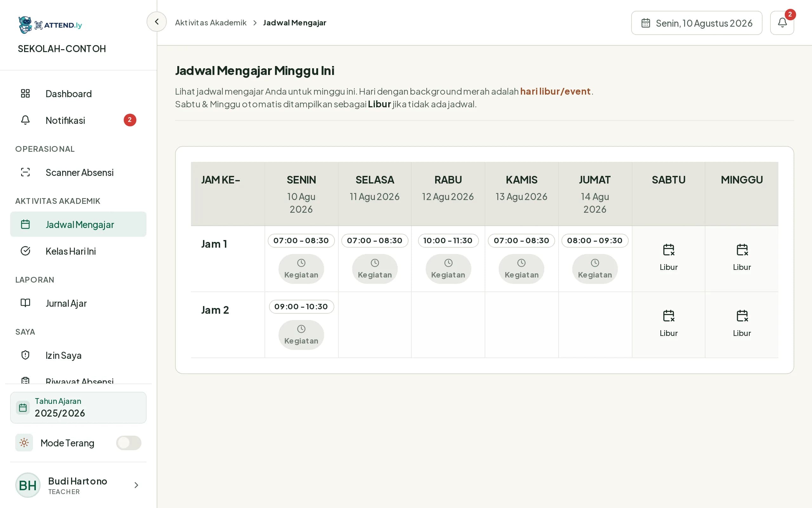Viewport: 812px width, 508px height.
Task: Click the Notifikasi bell icon in sidebar
Action: point(25,120)
